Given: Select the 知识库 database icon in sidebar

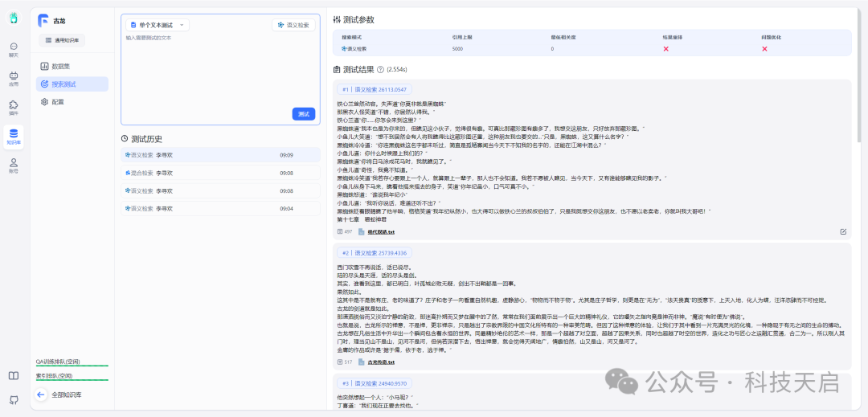Looking at the screenshot, I should [x=14, y=137].
